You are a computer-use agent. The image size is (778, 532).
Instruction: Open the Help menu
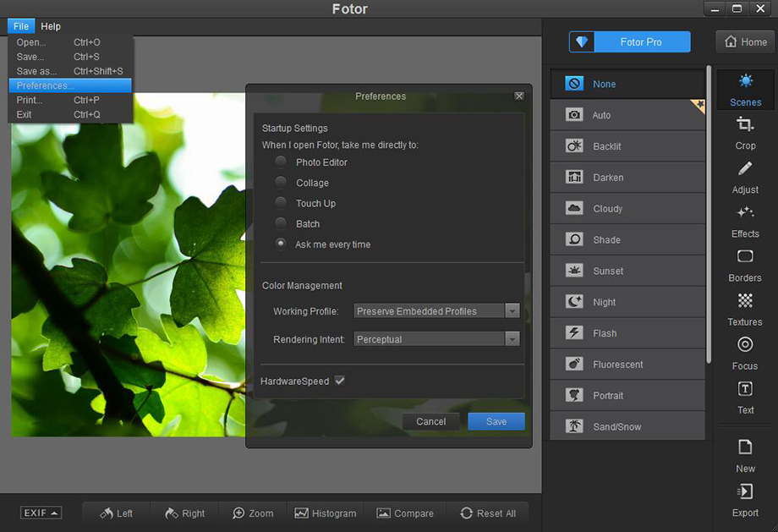coord(51,26)
